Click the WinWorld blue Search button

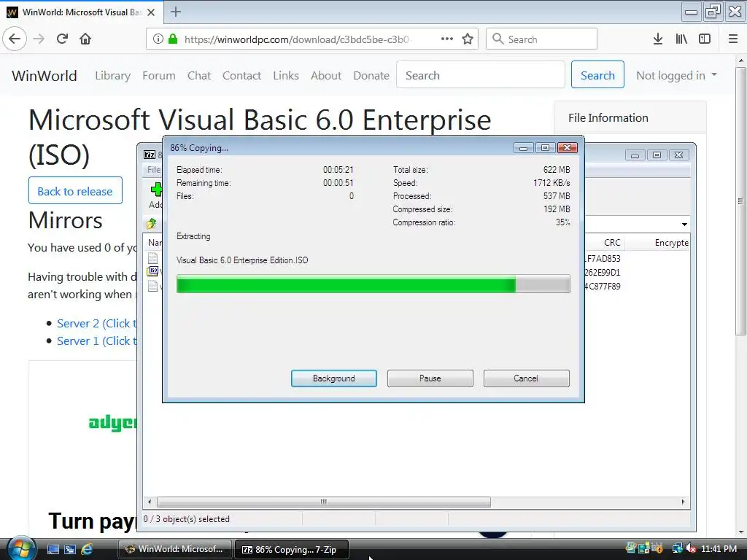point(597,75)
